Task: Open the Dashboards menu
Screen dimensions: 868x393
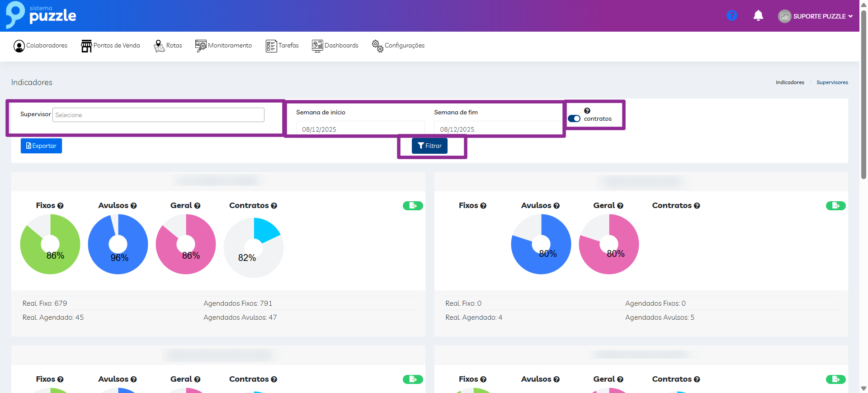Action: (335, 46)
